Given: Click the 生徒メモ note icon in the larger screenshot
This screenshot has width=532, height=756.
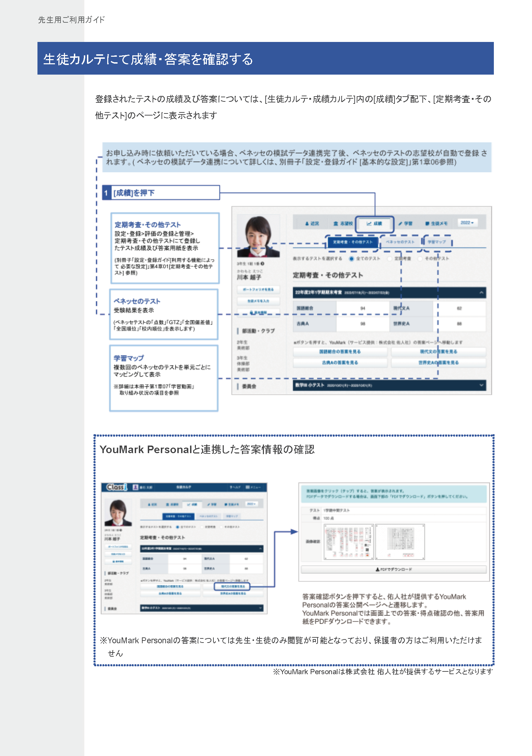Looking at the screenshot, I should click(427, 223).
